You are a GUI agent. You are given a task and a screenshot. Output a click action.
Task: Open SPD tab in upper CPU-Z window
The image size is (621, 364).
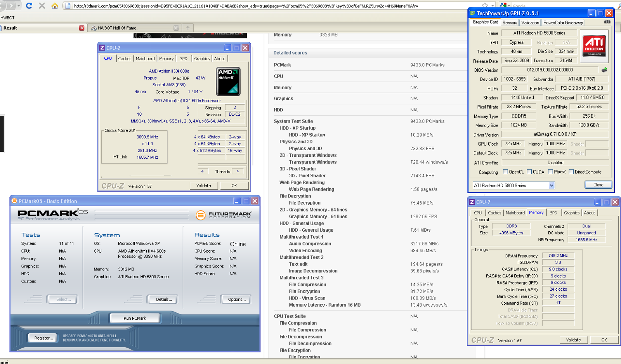(x=184, y=59)
